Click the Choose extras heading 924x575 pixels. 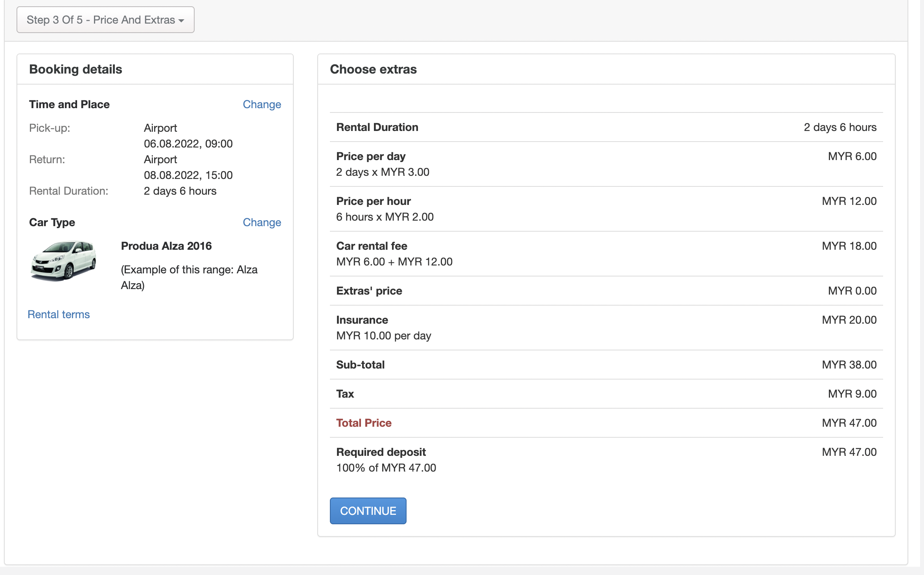click(x=373, y=69)
